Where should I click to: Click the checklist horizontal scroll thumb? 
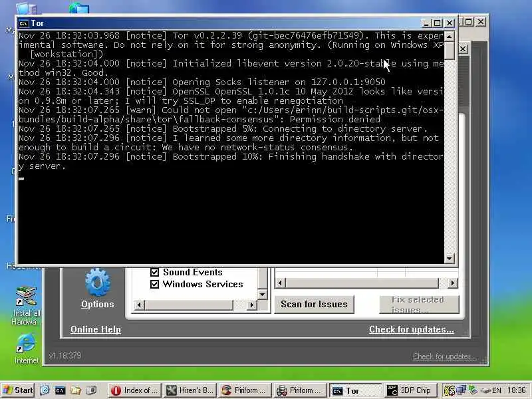189,305
